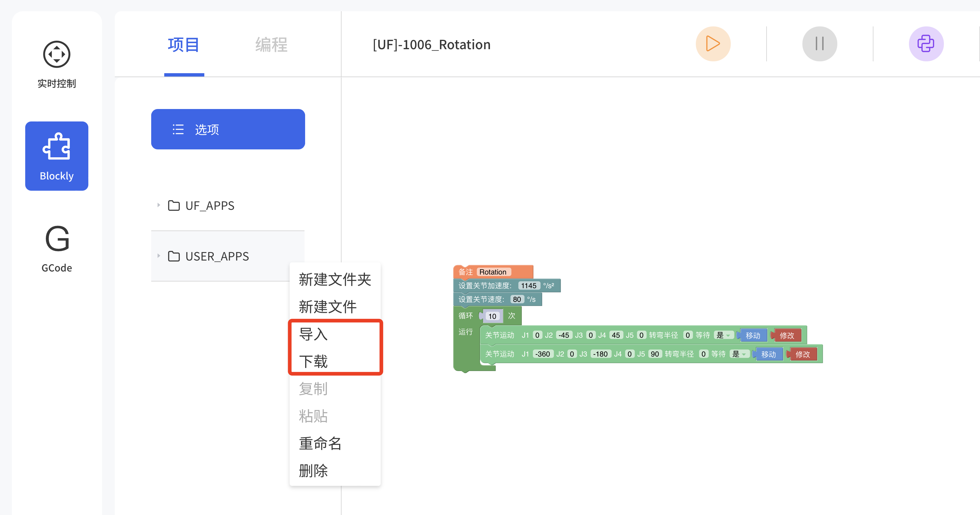Open the 等待 dropdown in first 关节运动 block
Image resolution: width=980 pixels, height=515 pixels.
click(x=724, y=335)
